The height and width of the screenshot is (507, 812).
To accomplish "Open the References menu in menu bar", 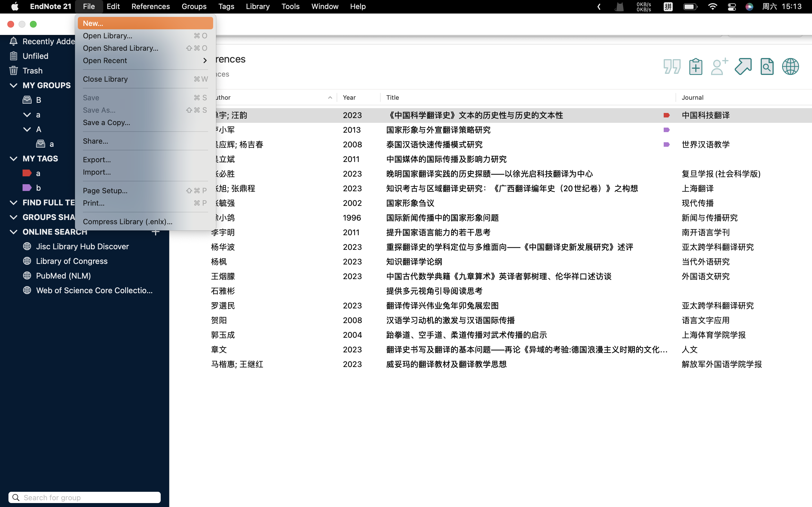I will click(x=150, y=6).
